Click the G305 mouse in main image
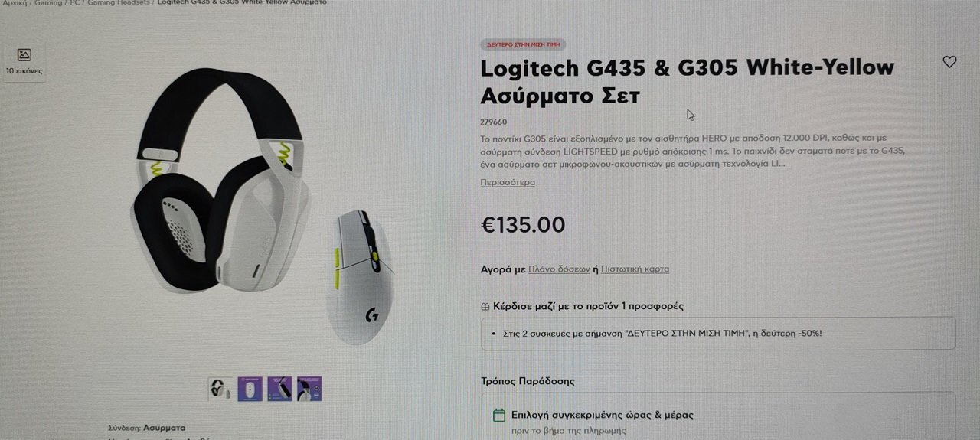This screenshot has height=440, width=980. (x=360, y=277)
